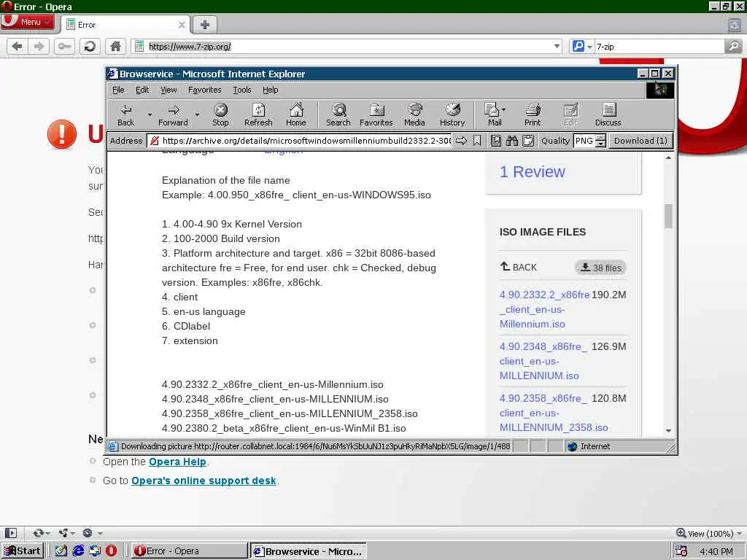Open Opera's closed tabs trash icon
Viewport: 747px width, 560px height.
point(735,25)
